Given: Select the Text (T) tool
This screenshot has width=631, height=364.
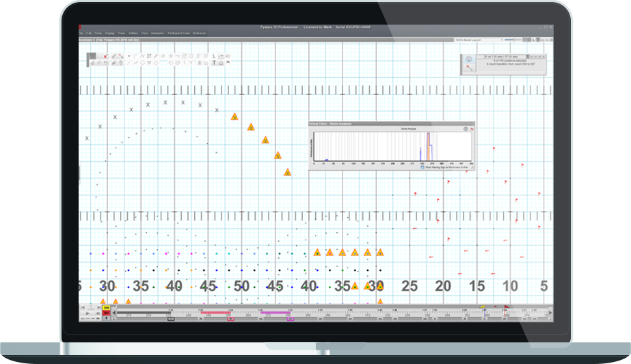Looking at the screenshot, I should (214, 63).
